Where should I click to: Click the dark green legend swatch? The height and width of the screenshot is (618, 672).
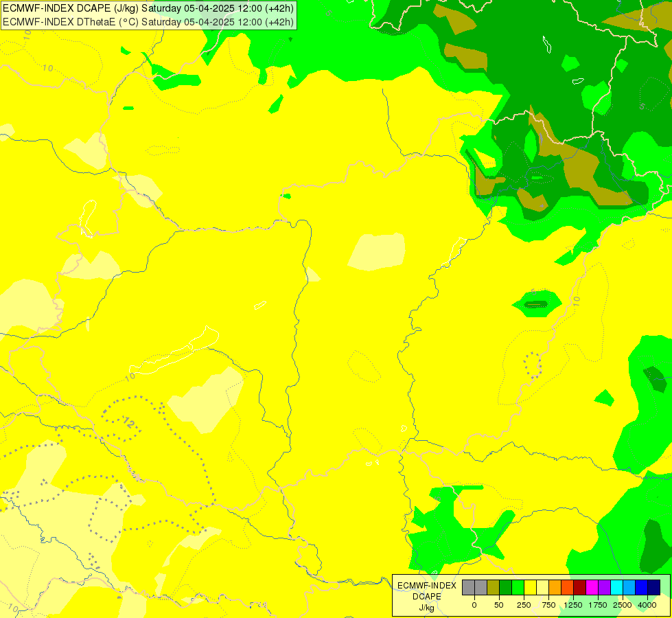pyautogui.click(x=506, y=587)
